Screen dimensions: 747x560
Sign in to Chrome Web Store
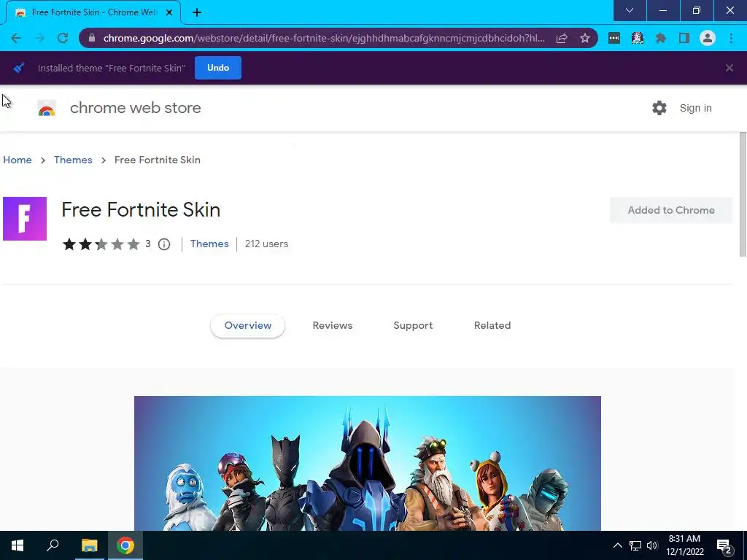coord(695,108)
